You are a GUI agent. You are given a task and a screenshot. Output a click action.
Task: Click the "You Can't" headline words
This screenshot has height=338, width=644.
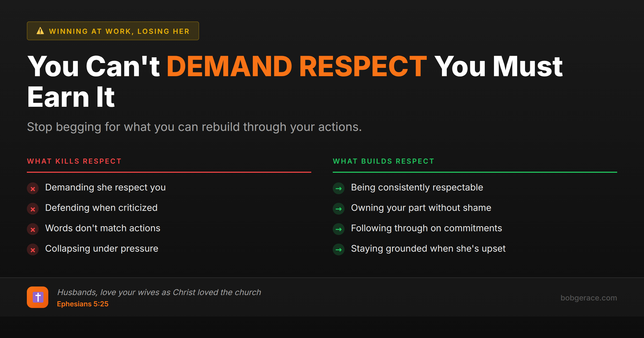point(94,66)
